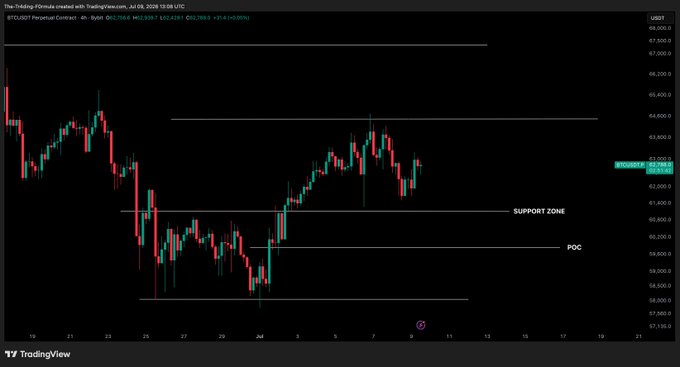Click the SUPPORT ZONE label
The height and width of the screenshot is (367, 680).
(539, 211)
